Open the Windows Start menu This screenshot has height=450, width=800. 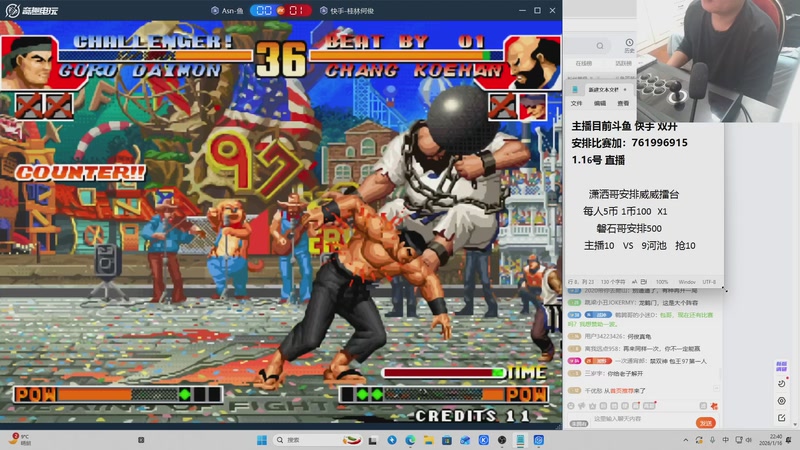[x=262, y=440]
